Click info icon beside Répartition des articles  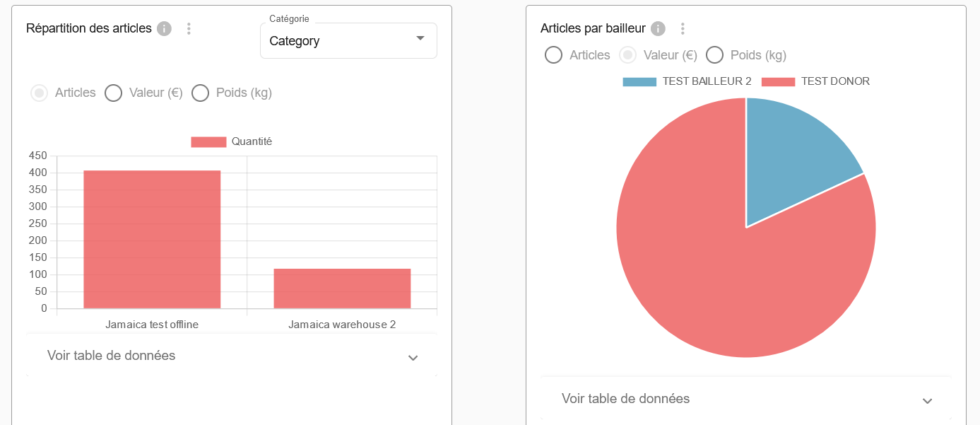165,29
